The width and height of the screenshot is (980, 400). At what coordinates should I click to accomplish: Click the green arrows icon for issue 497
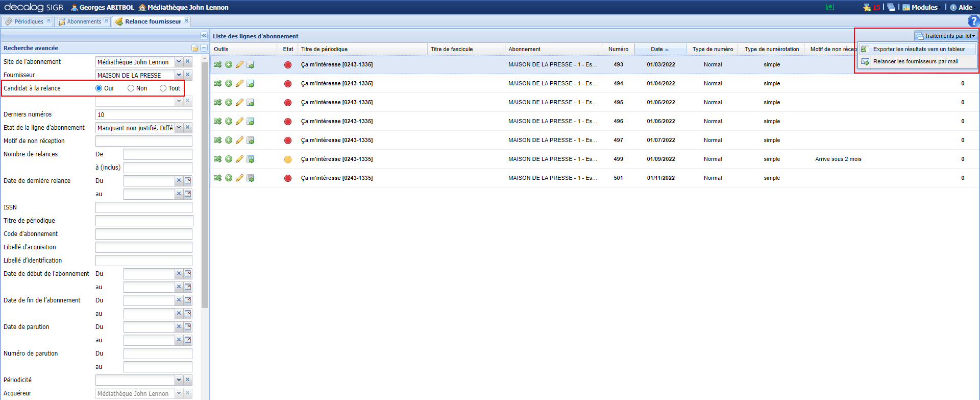(x=217, y=140)
